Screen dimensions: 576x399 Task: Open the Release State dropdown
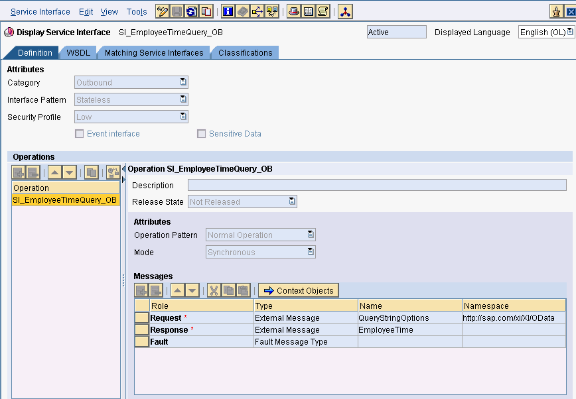point(292,201)
